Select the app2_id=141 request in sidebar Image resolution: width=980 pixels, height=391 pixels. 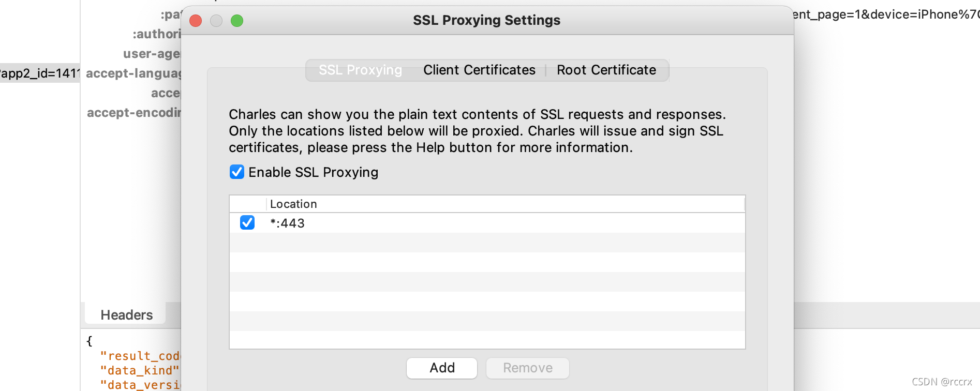[x=40, y=73]
